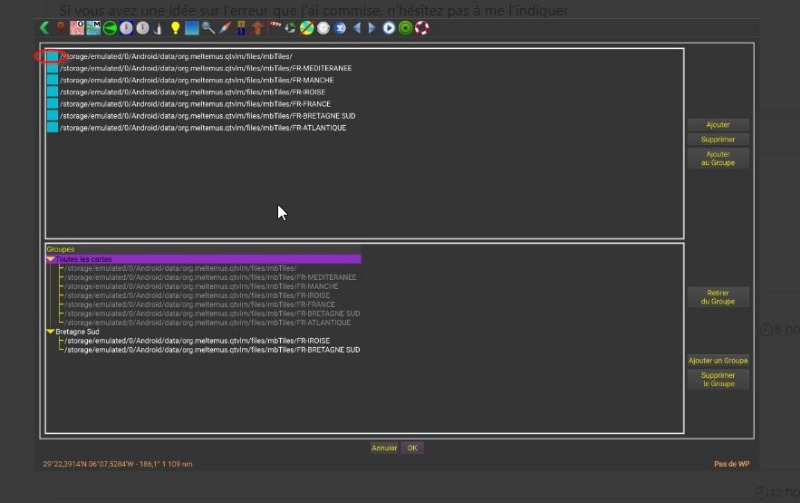This screenshot has width=800, height=503.
Task: Click the blue square toolbar icon
Action: coord(191,28)
